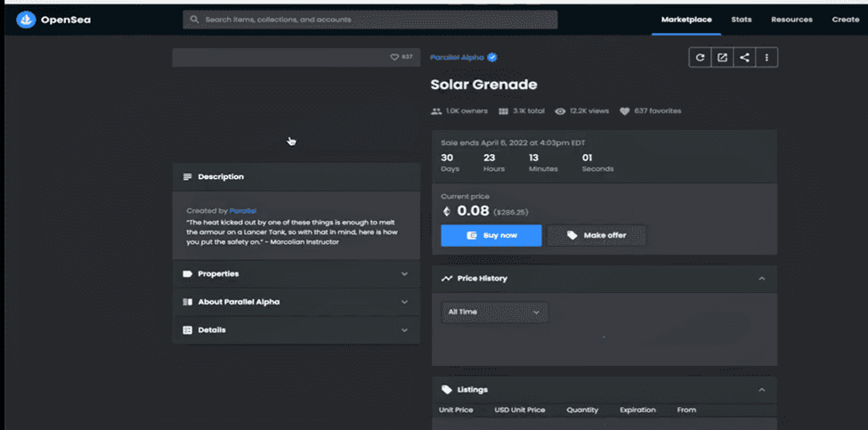
Task: Open the Marketplace nav tab
Action: (x=686, y=20)
